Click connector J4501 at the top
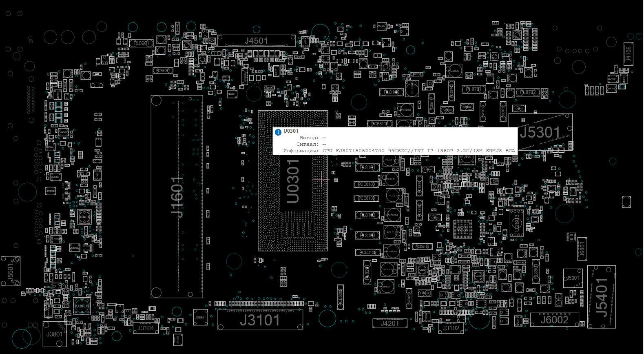The height and width of the screenshot is (354, 644). [256, 41]
